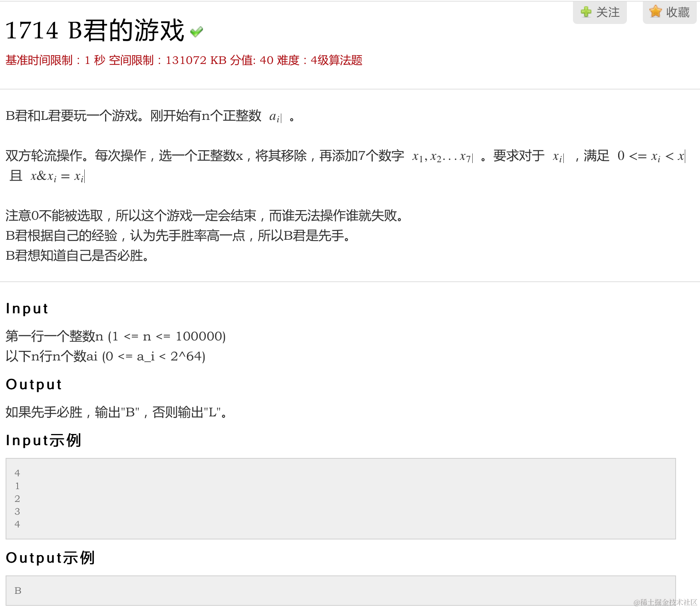700x609 pixels.
Task: Click the sentence starting "B君和L君要玩一个游戏"
Action: [x=151, y=116]
